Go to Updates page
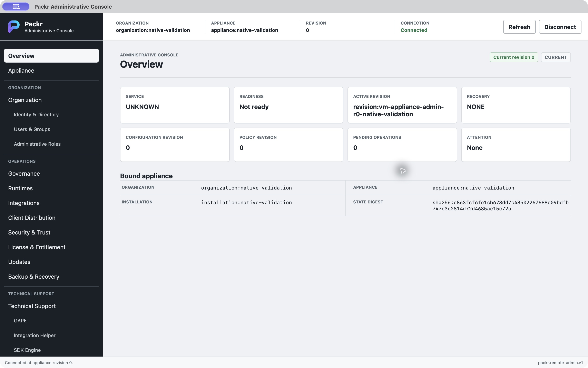 [x=51, y=262]
